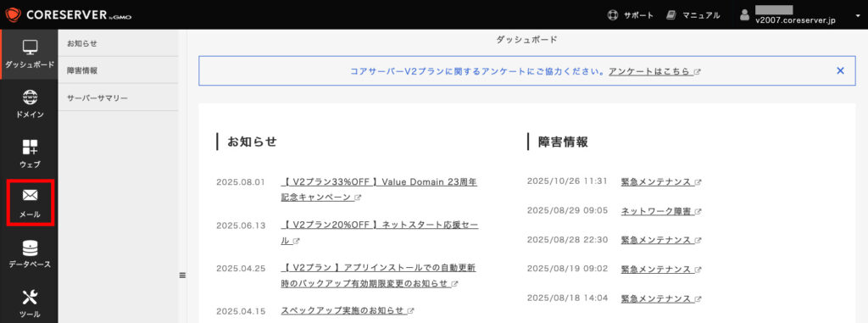868x323 pixels.
Task: Open the ツール sidebar section
Action: pyautogui.click(x=30, y=303)
